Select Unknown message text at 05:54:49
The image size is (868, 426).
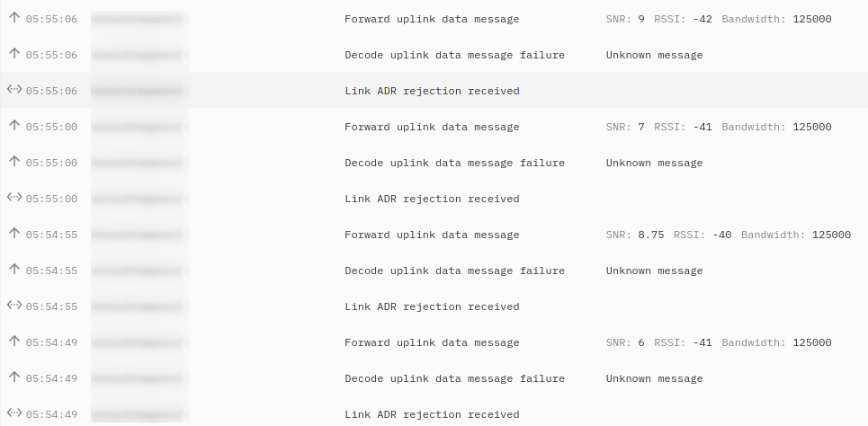tap(654, 378)
